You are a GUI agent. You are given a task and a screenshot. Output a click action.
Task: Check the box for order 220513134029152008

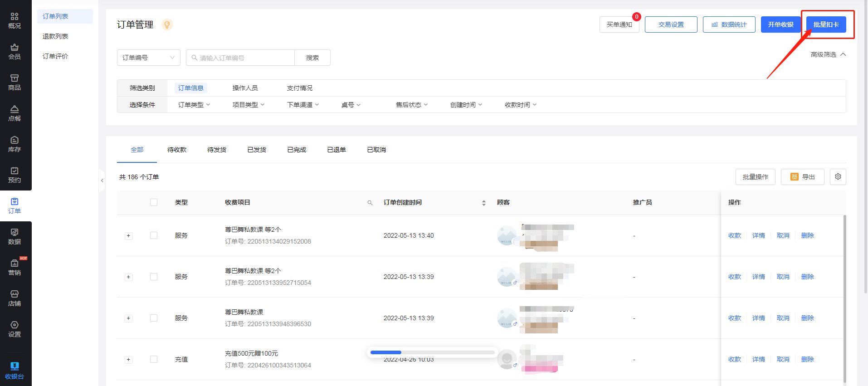(154, 235)
